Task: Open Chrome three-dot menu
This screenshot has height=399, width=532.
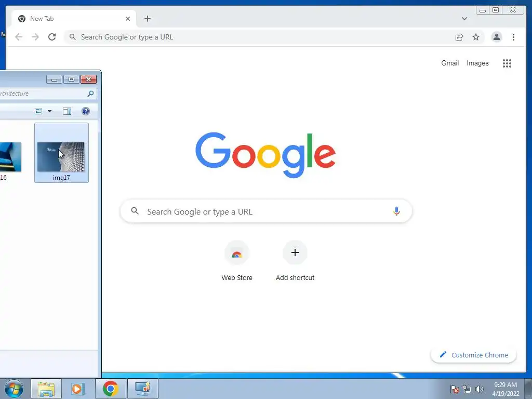Action: tap(513, 37)
